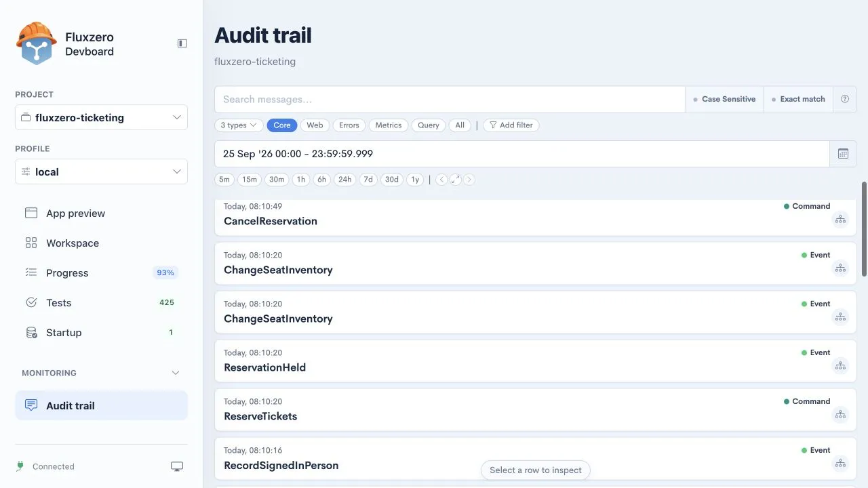The height and width of the screenshot is (488, 868).
Task: Open the profile dropdown showing local
Action: click(x=101, y=171)
